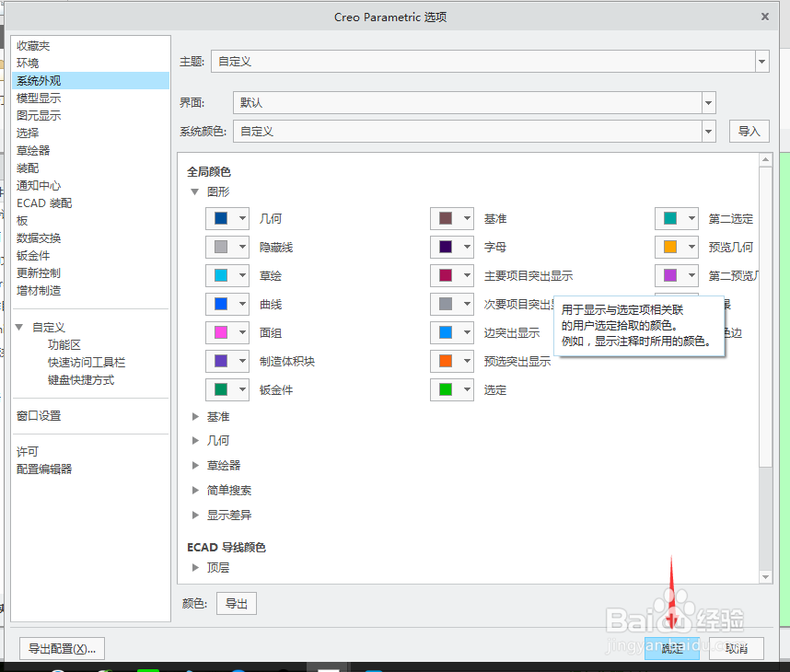Image resolution: width=790 pixels, height=672 pixels.
Task: Open the 第二选定 color swatch
Action: (677, 218)
